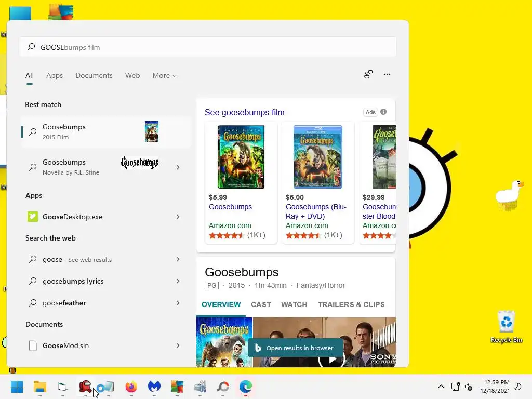Open the white window-shaped taskbar icon

click(x=62, y=387)
